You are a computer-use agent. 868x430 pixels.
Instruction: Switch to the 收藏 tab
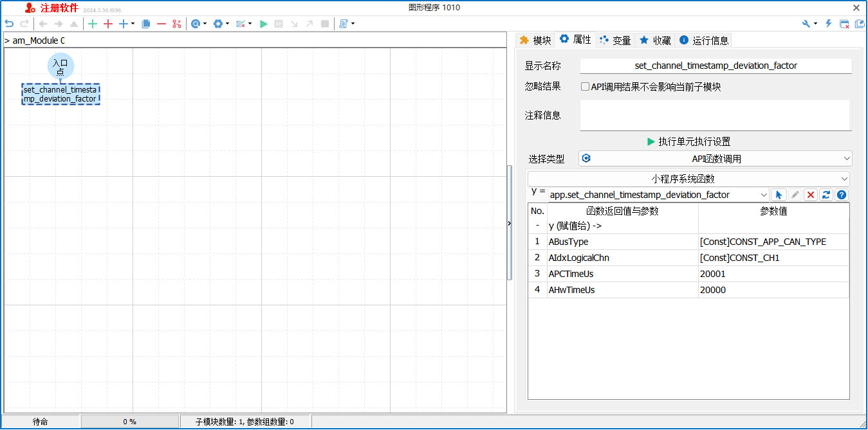[x=655, y=40]
